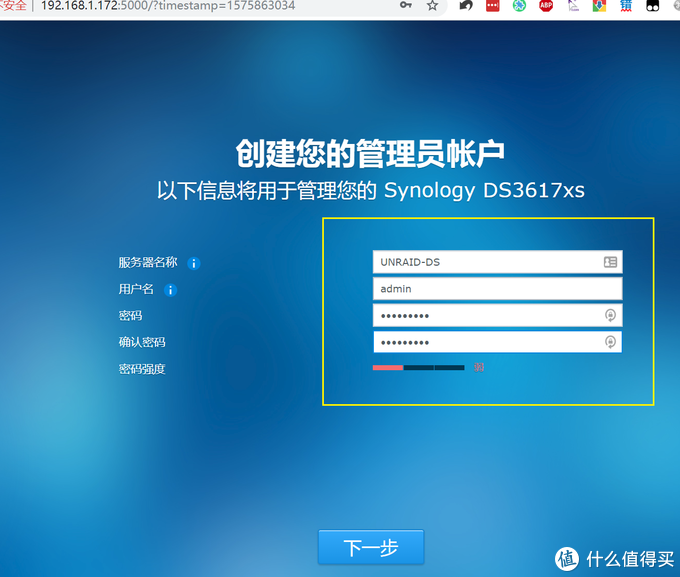Click the browser address bar URL
The width and height of the screenshot is (680, 577).
pos(168,6)
